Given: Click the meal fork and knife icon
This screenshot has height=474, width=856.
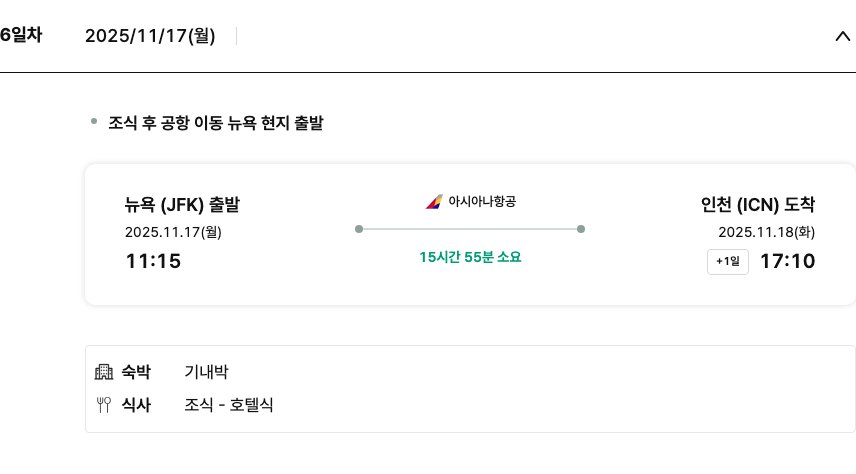Looking at the screenshot, I should coord(104,405).
